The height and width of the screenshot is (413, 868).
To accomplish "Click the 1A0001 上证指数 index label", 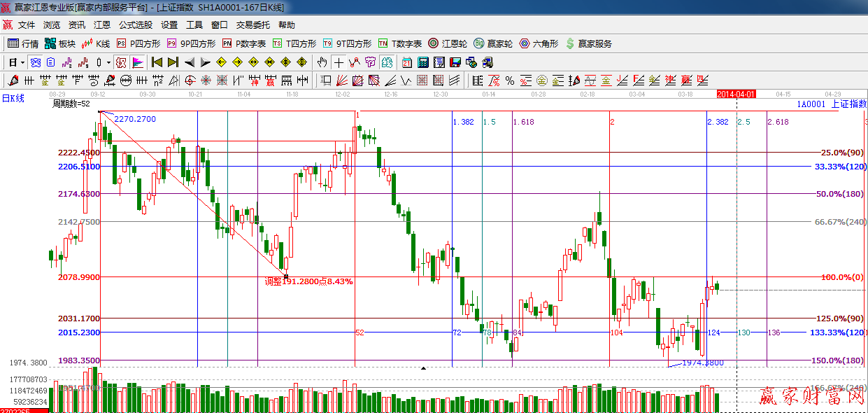I will click(831, 104).
